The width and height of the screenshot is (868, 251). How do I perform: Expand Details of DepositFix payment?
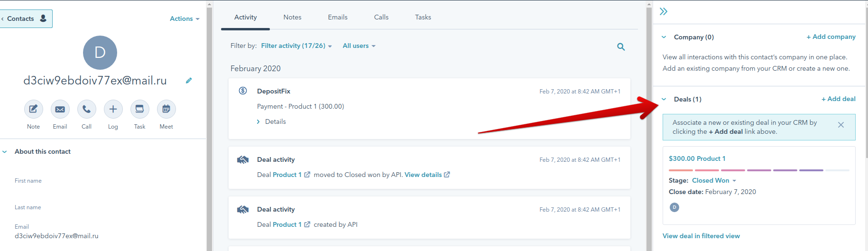pos(271,122)
